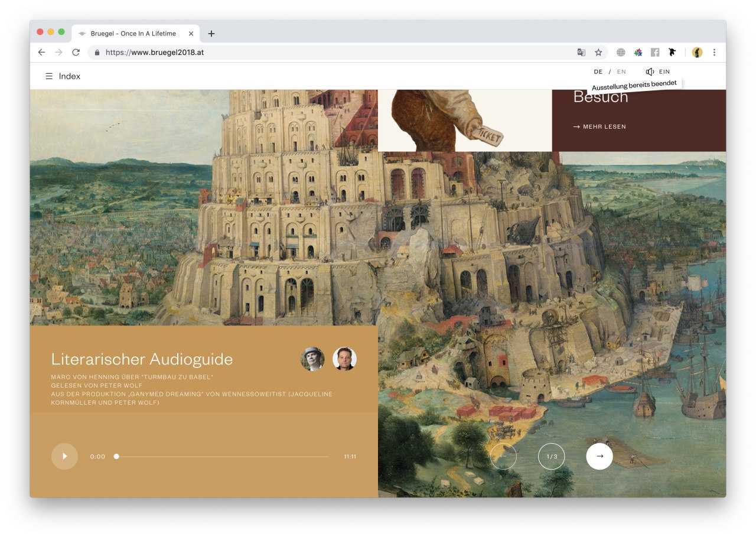Image resolution: width=756 pixels, height=537 pixels.
Task: Open the Facebook extension icon
Action: coord(655,52)
